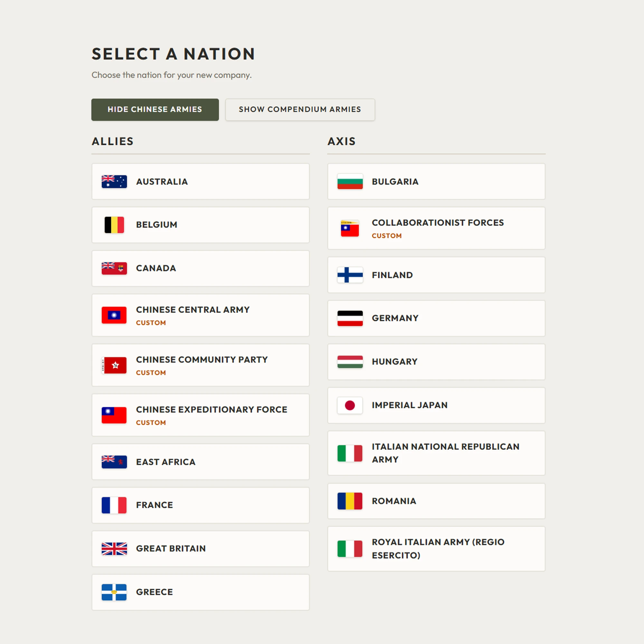The height and width of the screenshot is (644, 644).
Task: Click the Hungary flag icon
Action: coord(350,362)
